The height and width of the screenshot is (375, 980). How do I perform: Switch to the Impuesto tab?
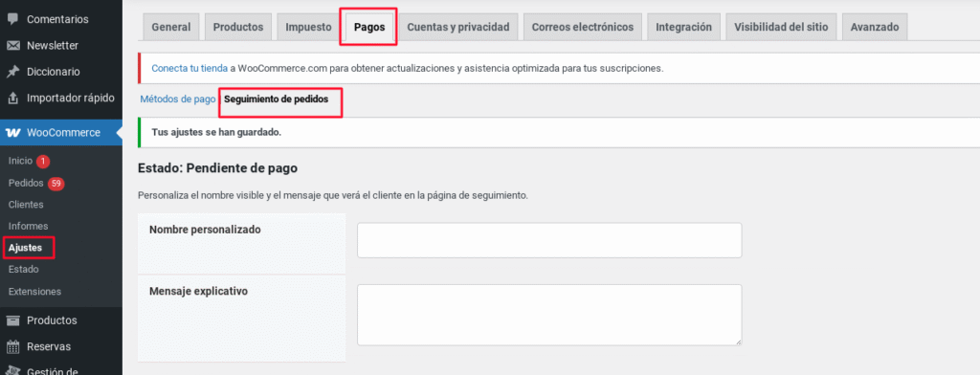pyautogui.click(x=309, y=27)
